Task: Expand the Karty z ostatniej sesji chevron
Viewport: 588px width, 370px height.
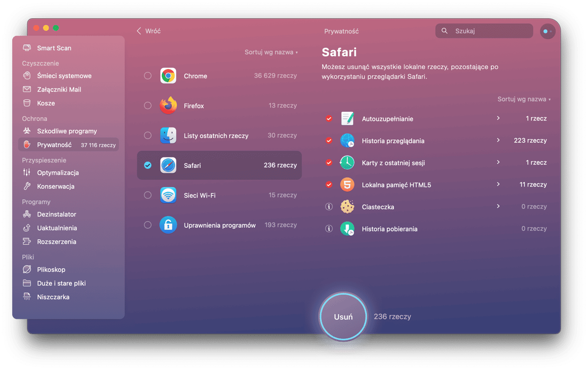Action: pyautogui.click(x=498, y=162)
